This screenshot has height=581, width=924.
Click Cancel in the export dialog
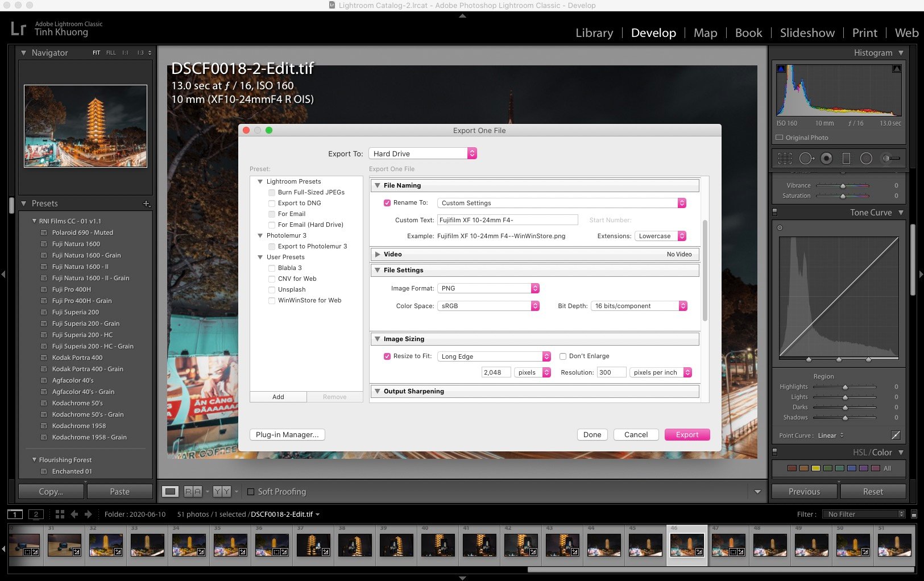(x=636, y=435)
